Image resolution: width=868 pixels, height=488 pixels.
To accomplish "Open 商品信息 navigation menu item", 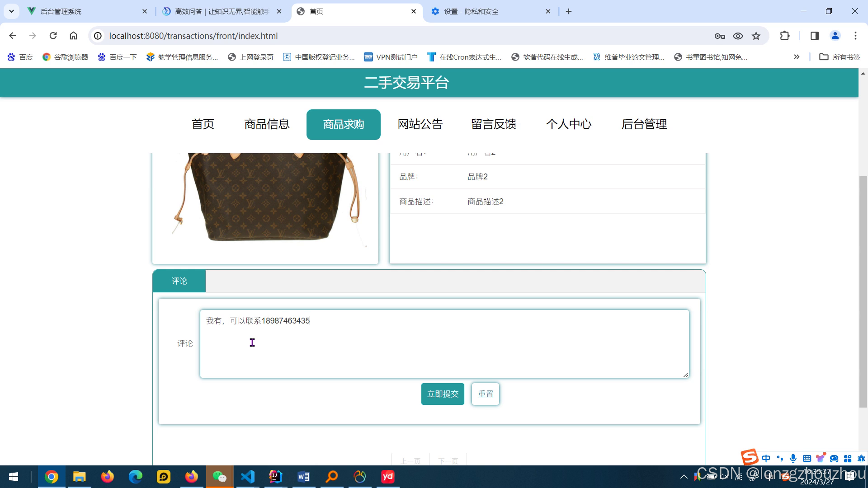I will point(267,124).
